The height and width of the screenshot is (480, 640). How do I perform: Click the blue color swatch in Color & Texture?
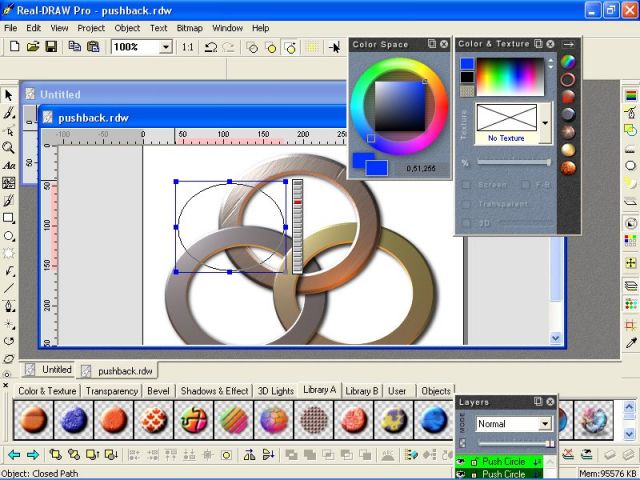tap(467, 64)
